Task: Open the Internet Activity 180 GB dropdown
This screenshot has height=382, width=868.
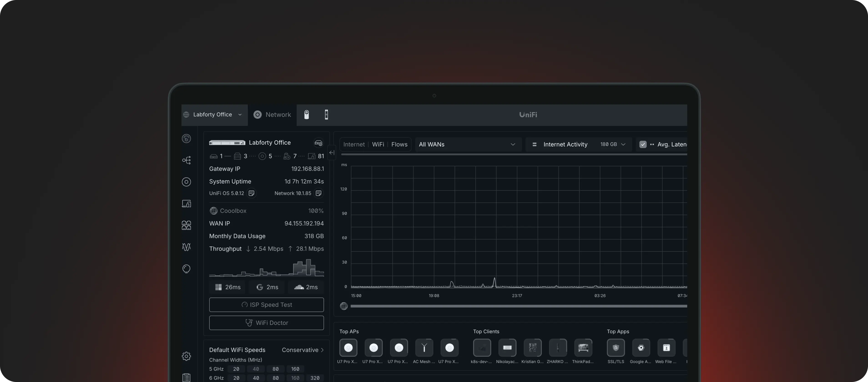Action: click(x=579, y=144)
